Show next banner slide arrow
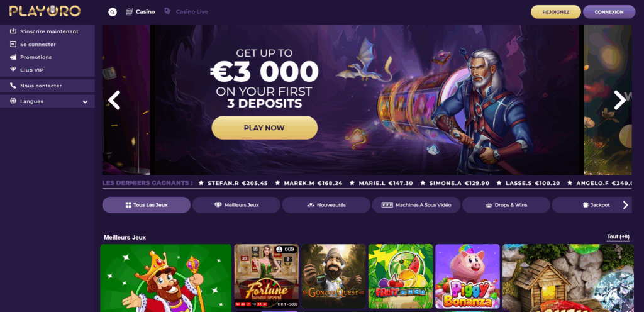 (x=619, y=100)
